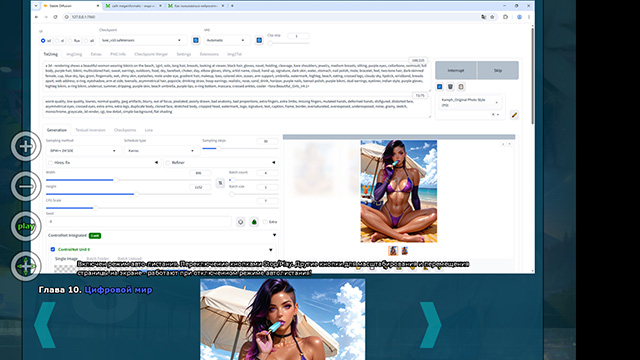The height and width of the screenshot is (360, 640).
Task: Open the PNG Info tab
Action: 118,54
